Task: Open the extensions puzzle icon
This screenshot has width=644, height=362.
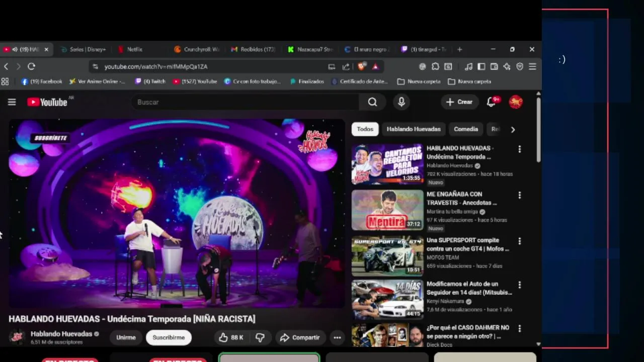Action: 435,66
